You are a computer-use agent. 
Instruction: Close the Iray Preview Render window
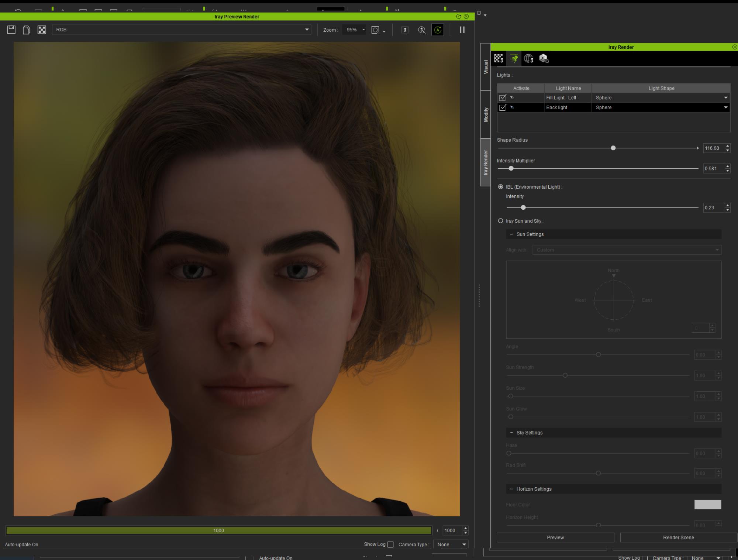click(x=466, y=17)
